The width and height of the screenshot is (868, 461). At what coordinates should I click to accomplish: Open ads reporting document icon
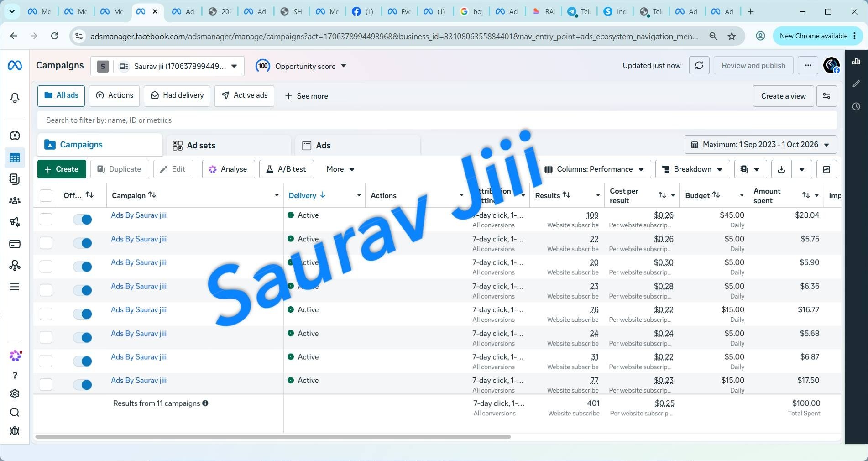pos(15,179)
